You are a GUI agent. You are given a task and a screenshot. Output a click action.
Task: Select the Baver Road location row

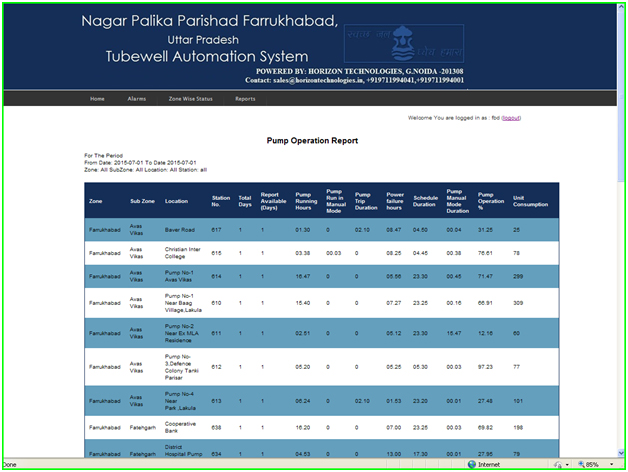(x=181, y=230)
